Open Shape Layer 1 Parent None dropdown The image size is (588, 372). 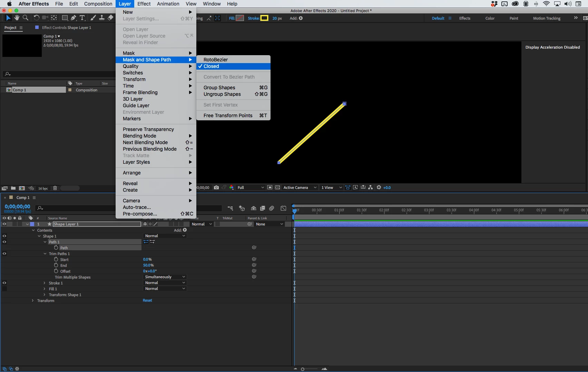point(269,224)
